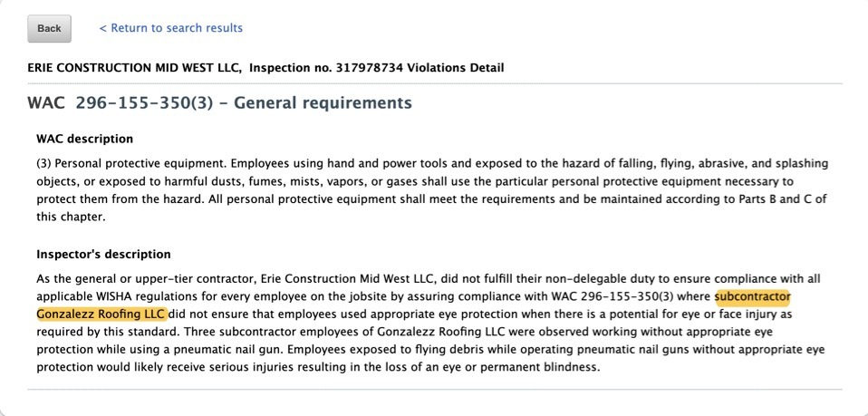This screenshot has height=416, width=868.
Task: Select the WAC 296-155-350(3) General requirements heading
Action: (219, 103)
